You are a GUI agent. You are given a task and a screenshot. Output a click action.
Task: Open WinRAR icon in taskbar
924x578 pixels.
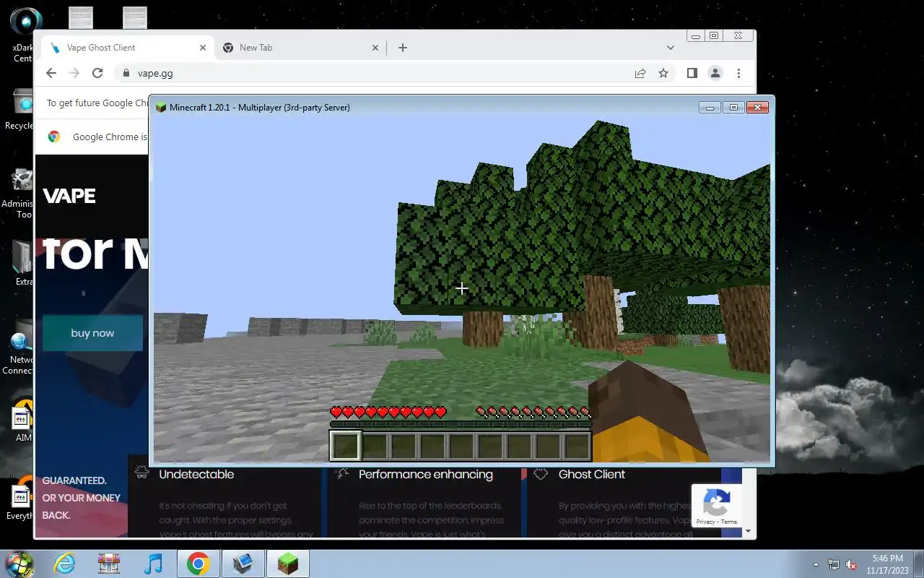point(109,564)
